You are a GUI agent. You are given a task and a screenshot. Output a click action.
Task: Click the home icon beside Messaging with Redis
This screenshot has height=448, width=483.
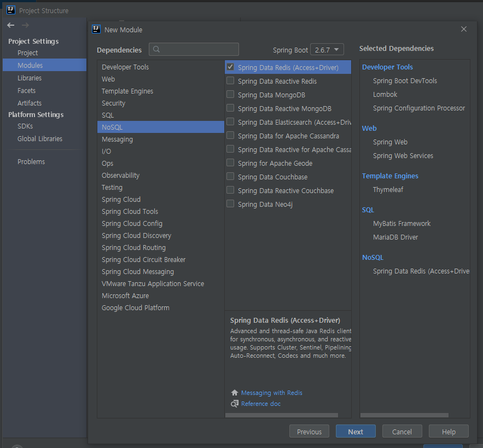(x=235, y=393)
